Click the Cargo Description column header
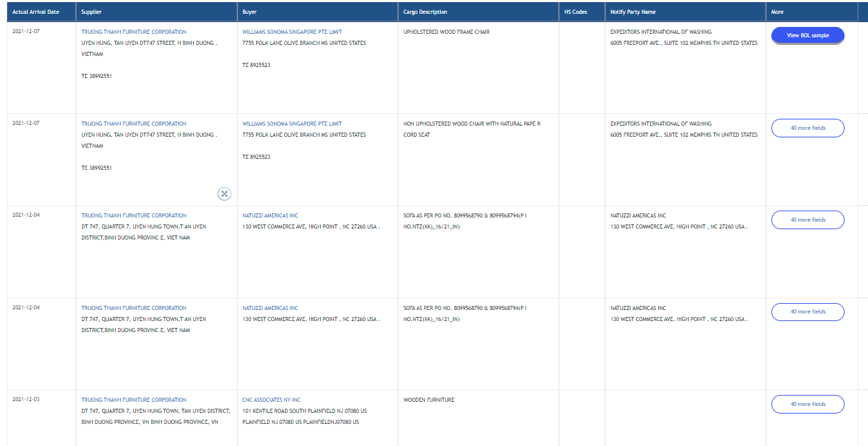This screenshot has width=868, height=446. (x=425, y=12)
